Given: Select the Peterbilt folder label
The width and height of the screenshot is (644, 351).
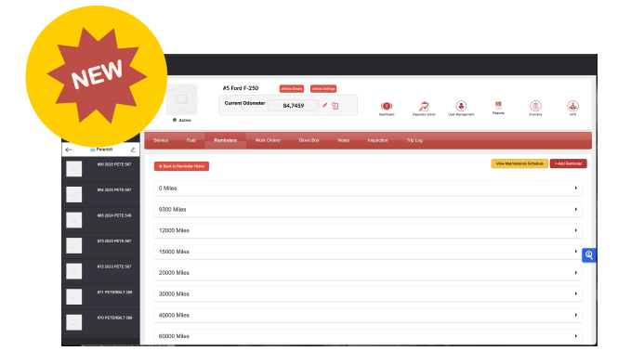Looking at the screenshot, I should 101,149.
